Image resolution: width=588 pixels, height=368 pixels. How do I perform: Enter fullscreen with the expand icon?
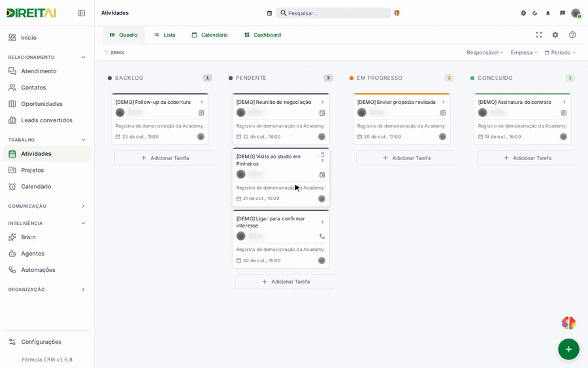pyautogui.click(x=539, y=35)
